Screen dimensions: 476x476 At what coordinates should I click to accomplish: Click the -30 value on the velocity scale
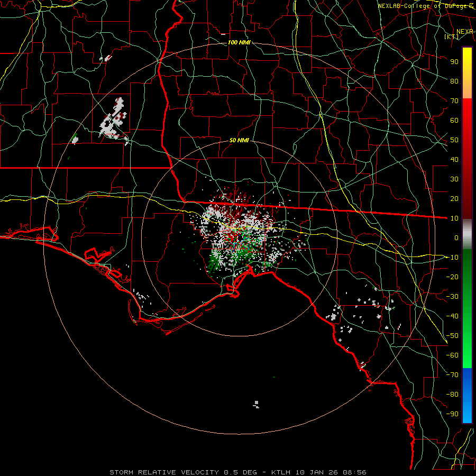coord(452,297)
